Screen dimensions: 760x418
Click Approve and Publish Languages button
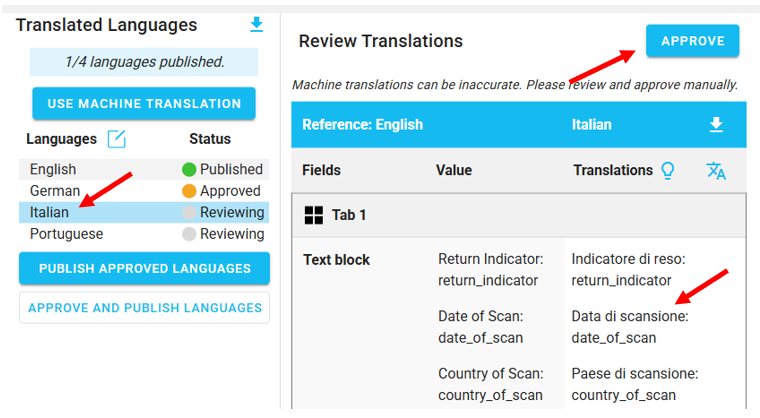point(144,308)
